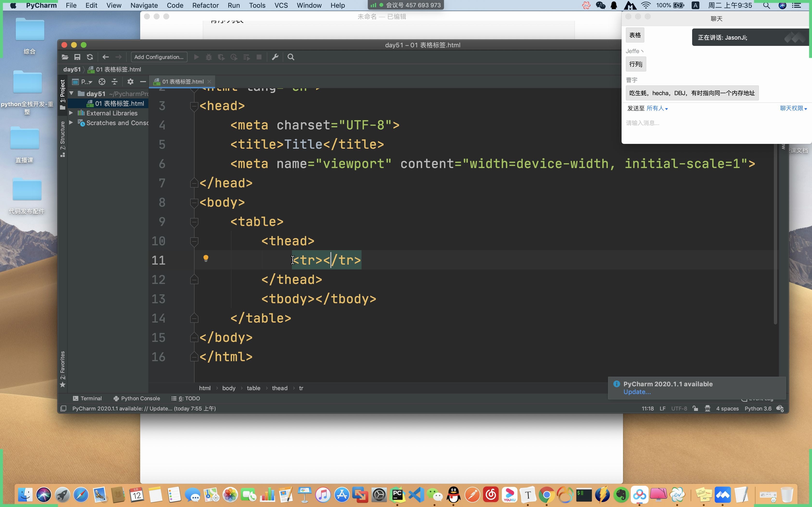The width and height of the screenshot is (812, 507).
Task: Open the 所有人 recipient dropdown
Action: pyautogui.click(x=657, y=108)
